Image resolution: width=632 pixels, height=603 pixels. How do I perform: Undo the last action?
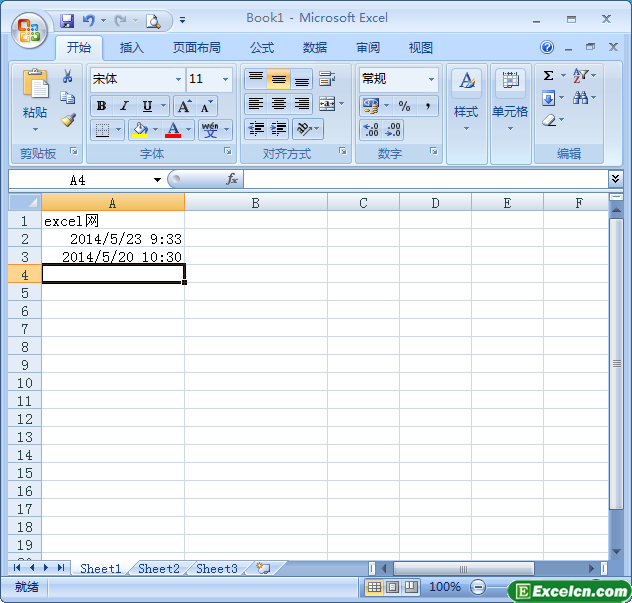point(88,20)
